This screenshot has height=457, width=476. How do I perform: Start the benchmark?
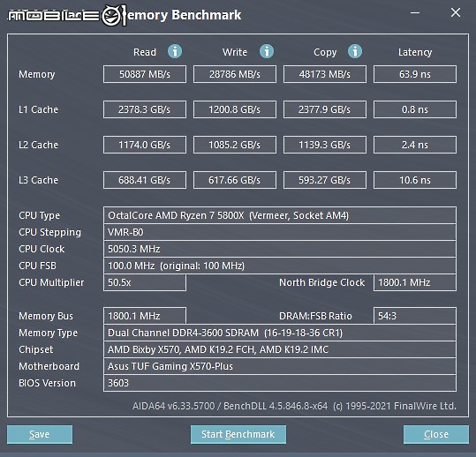pyautogui.click(x=238, y=434)
